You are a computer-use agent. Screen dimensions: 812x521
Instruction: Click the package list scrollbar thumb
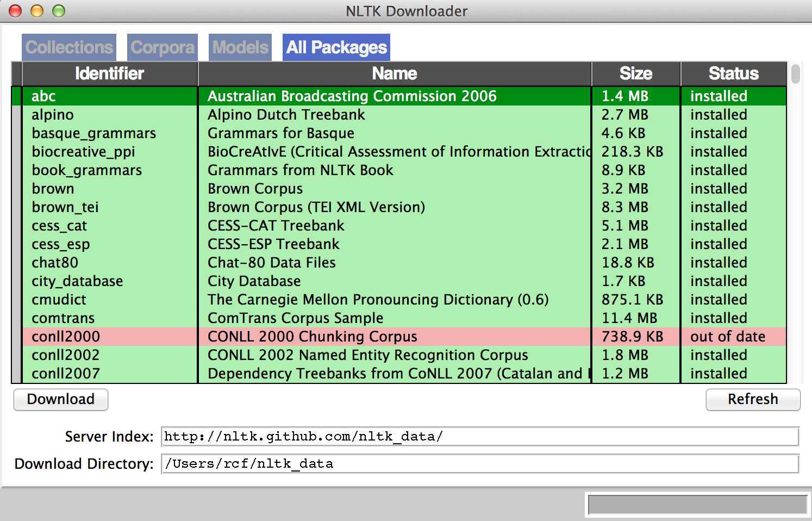(796, 73)
